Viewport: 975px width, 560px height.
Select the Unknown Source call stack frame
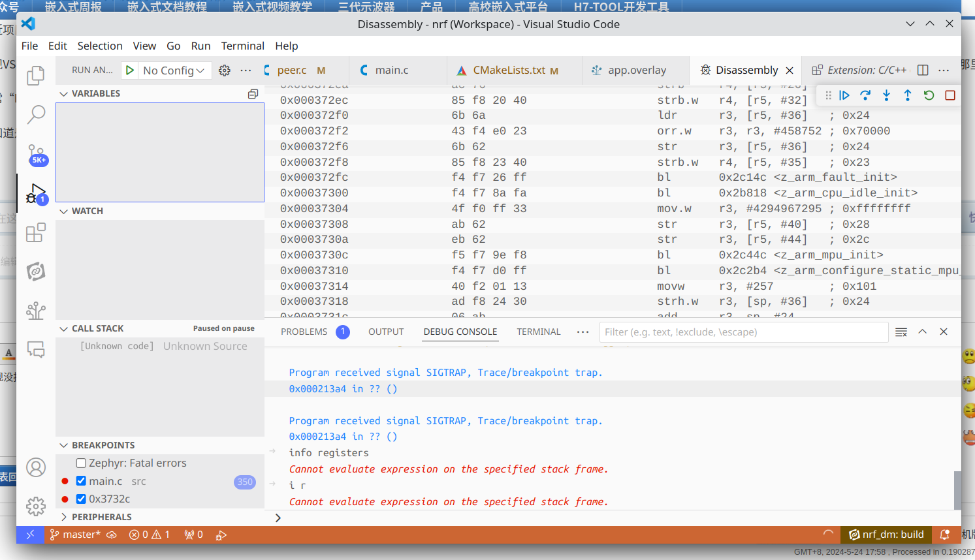(160, 346)
